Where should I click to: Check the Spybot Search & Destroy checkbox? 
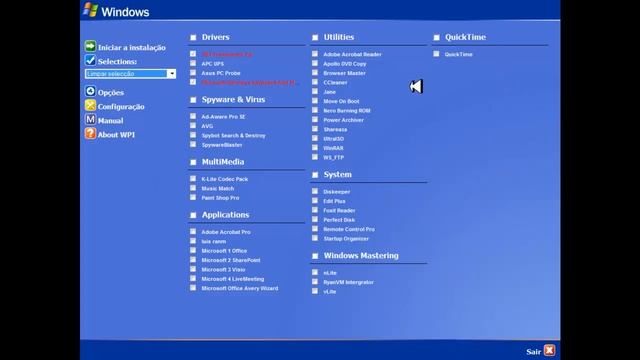pyautogui.click(x=193, y=135)
